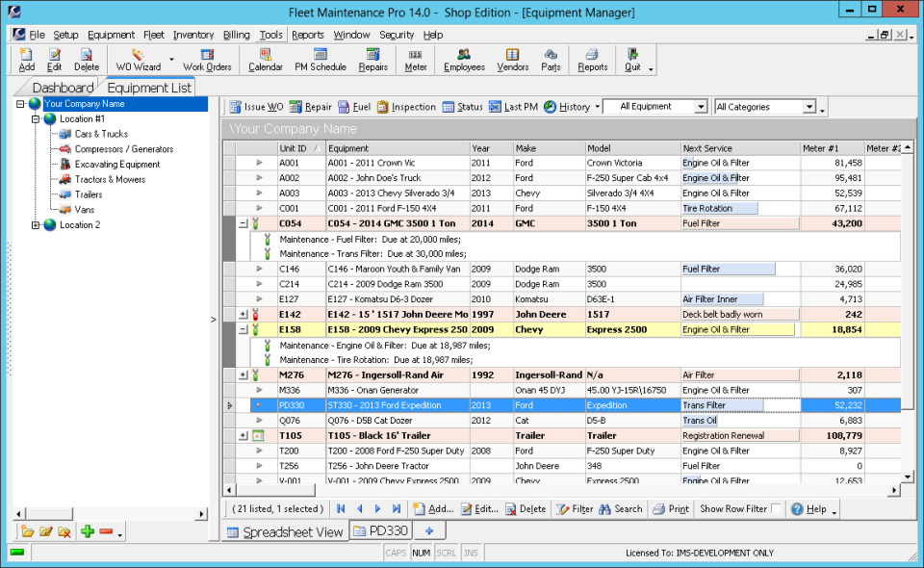Expand the Location 2 tree node
Viewport: 924px width, 568px height.
point(36,225)
